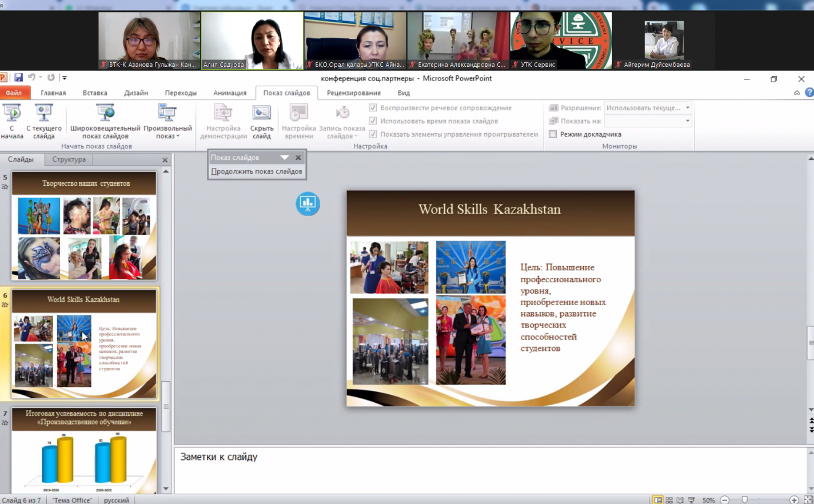Viewport: 814px width, 504px height.
Task: Select the Структура outline tab
Action: (69, 159)
